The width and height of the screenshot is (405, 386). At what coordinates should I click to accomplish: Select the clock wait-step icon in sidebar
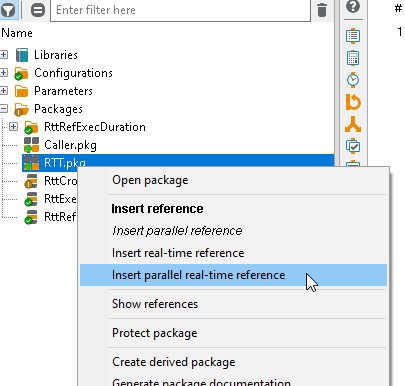click(x=353, y=80)
